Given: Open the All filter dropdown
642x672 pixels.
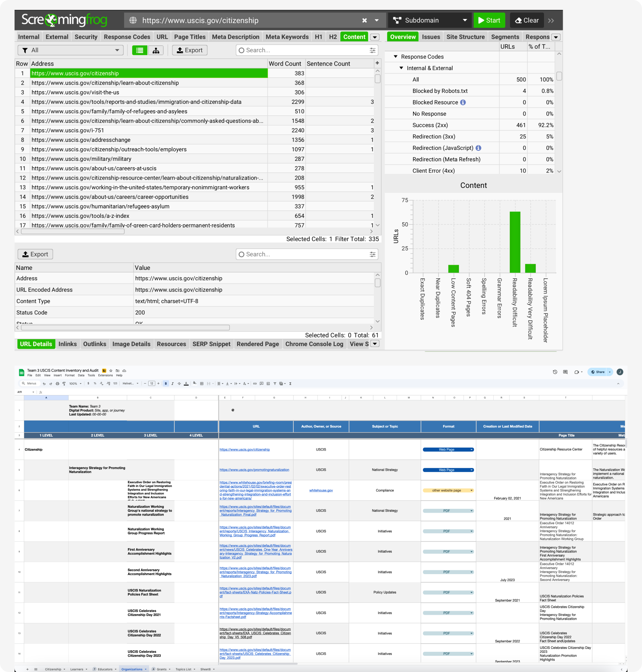Looking at the screenshot, I should (70, 50).
